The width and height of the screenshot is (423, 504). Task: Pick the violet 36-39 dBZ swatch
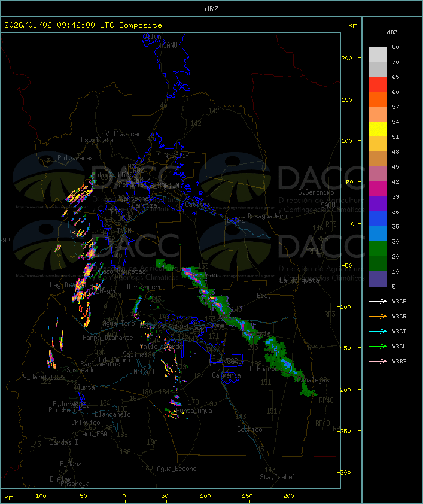click(x=378, y=204)
